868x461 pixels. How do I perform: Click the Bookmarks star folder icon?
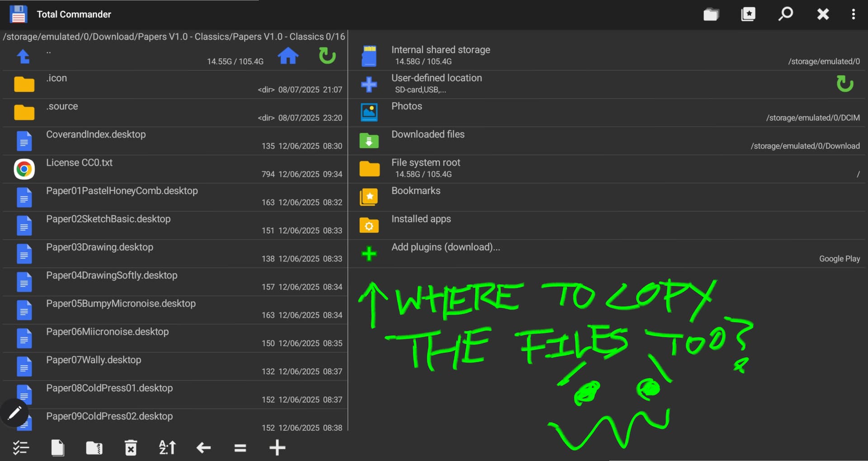click(369, 197)
